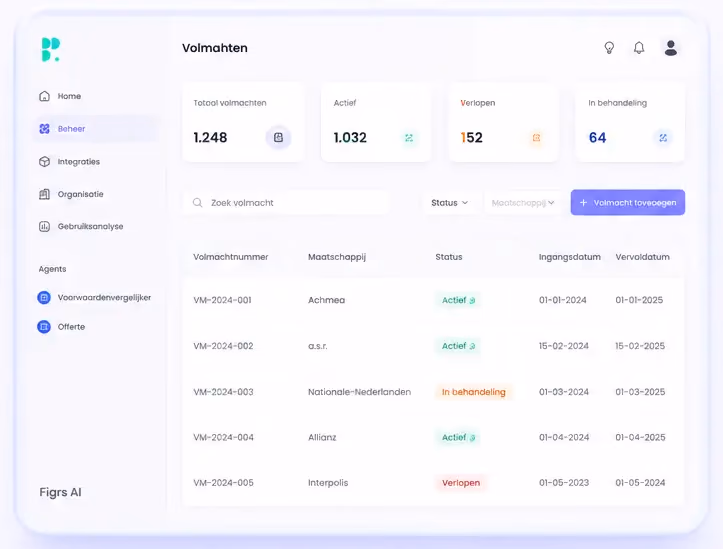The width and height of the screenshot is (723, 549).
Task: Sort by Volmachtnummer column header
Action: pos(231,257)
